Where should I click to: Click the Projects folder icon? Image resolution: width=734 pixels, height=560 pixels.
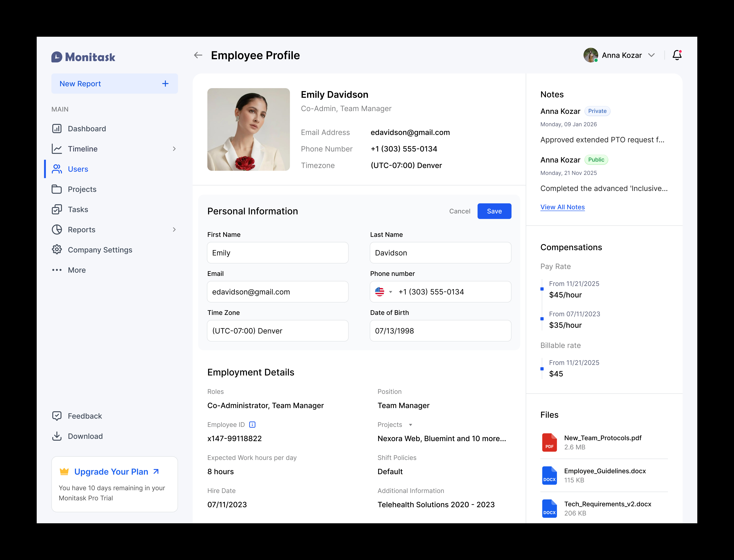tap(57, 189)
